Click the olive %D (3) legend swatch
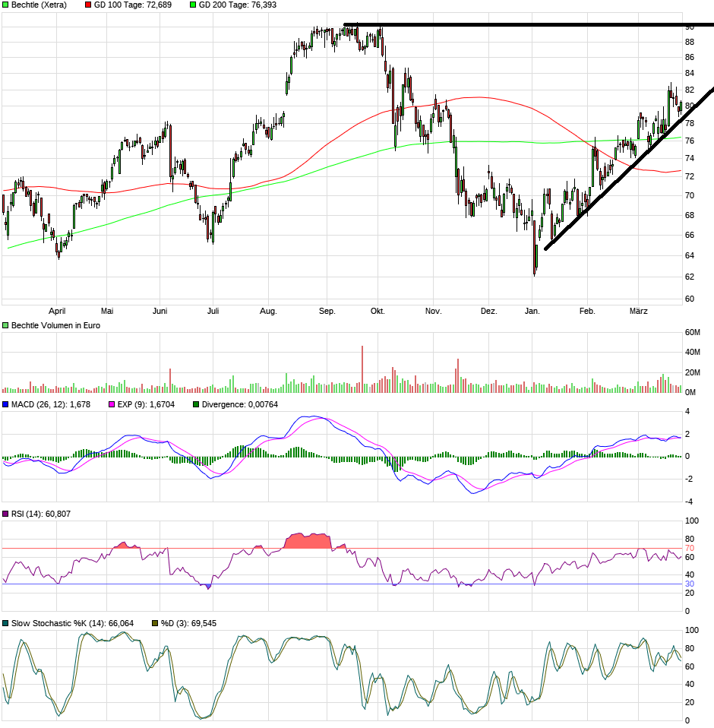The image size is (714, 728). coord(155,623)
